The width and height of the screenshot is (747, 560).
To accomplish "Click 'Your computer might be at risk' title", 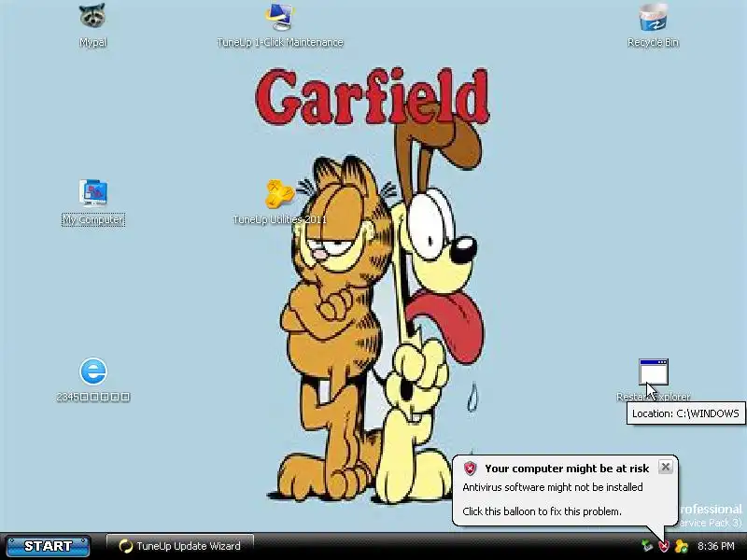I will 567,469.
